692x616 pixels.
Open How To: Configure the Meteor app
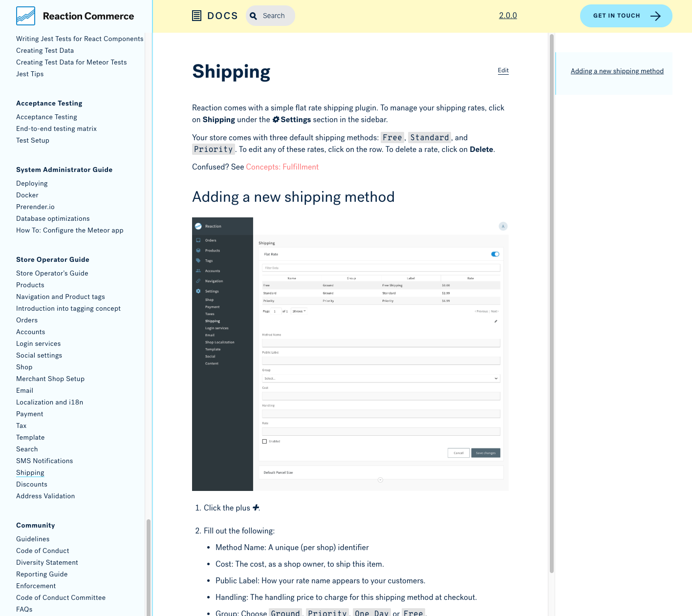pyautogui.click(x=70, y=231)
